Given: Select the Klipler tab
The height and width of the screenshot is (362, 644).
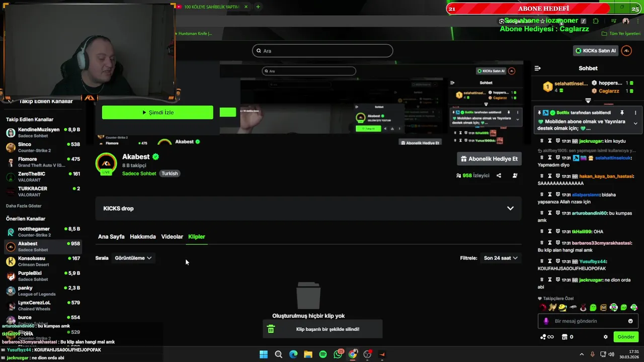Looking at the screenshot, I should (197, 236).
